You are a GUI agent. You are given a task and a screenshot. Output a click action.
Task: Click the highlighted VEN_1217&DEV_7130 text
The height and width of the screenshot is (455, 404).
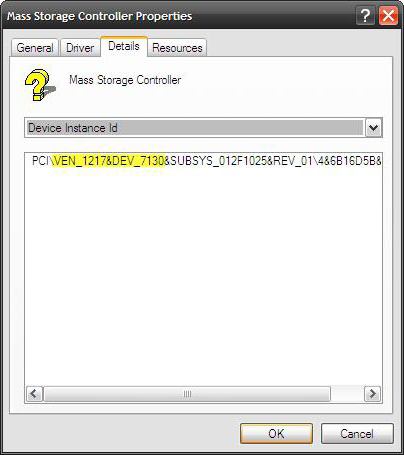tap(109, 161)
